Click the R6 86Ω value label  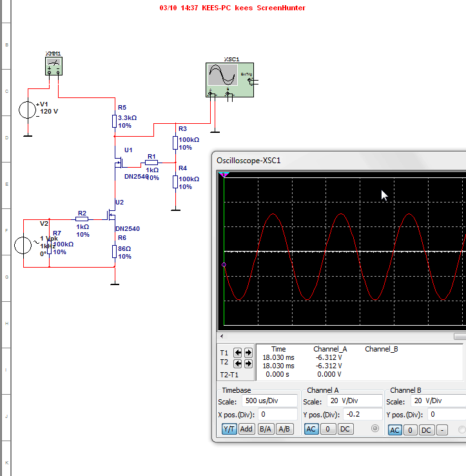(x=124, y=248)
